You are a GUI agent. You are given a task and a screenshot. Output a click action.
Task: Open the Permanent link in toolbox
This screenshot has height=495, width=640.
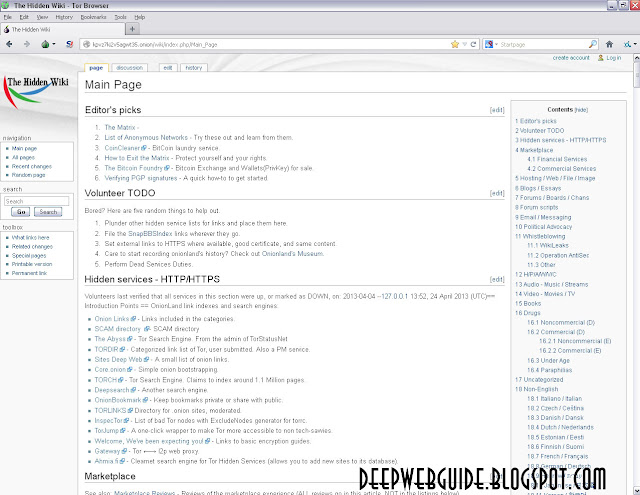(29, 273)
